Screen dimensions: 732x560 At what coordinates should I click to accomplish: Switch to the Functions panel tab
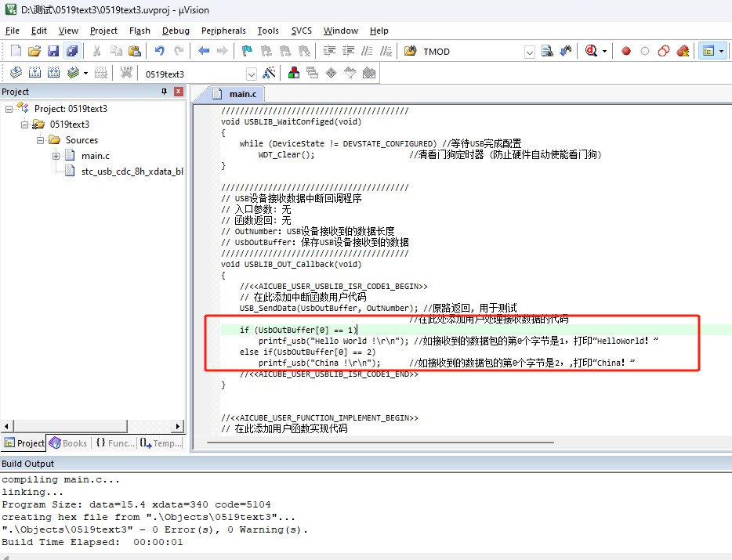(115, 443)
